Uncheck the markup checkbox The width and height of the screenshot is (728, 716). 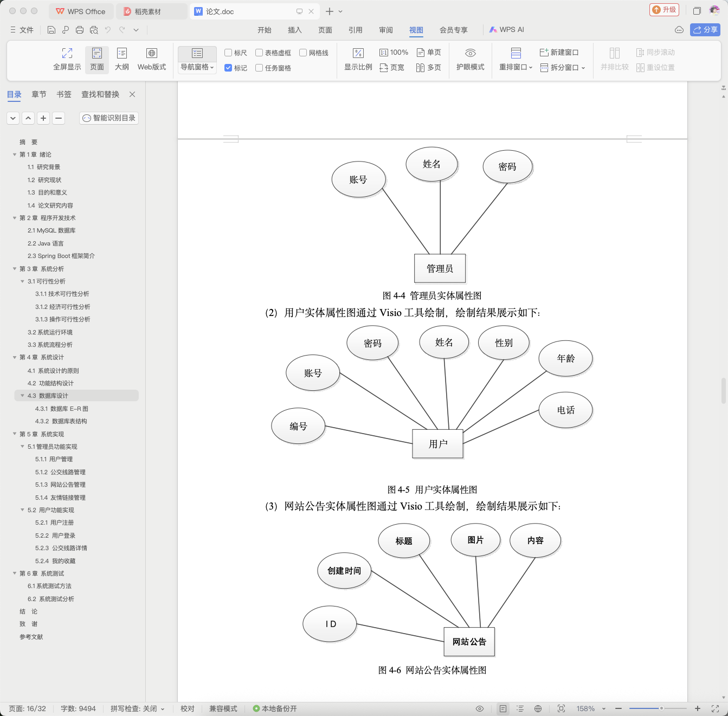pos(228,68)
